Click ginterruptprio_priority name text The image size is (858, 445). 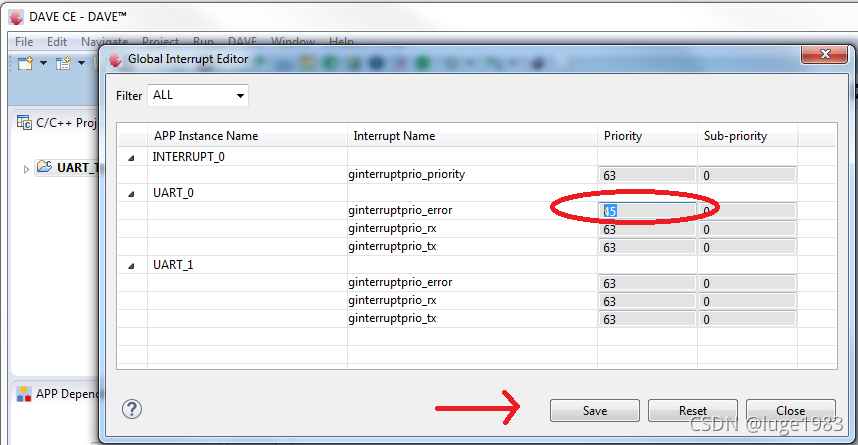point(407,175)
